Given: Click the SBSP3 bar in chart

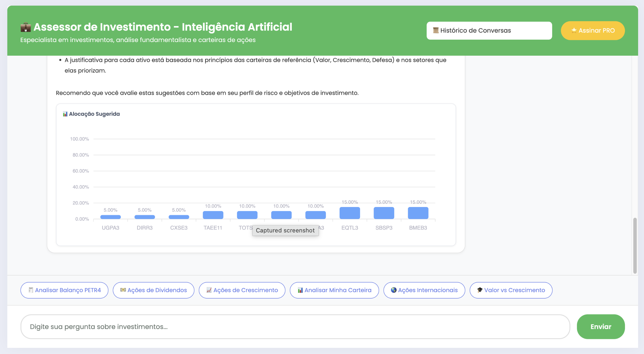Looking at the screenshot, I should [x=384, y=213].
